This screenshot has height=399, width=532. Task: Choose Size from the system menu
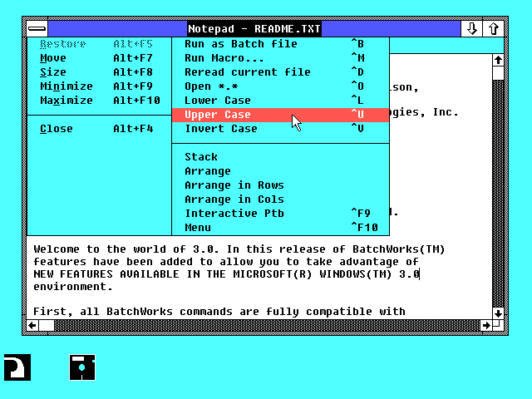[x=99, y=72]
